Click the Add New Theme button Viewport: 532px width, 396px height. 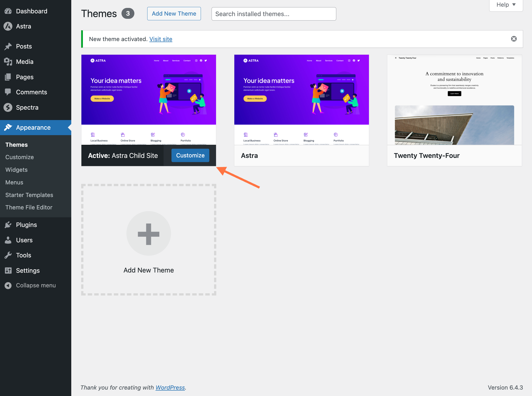click(174, 14)
